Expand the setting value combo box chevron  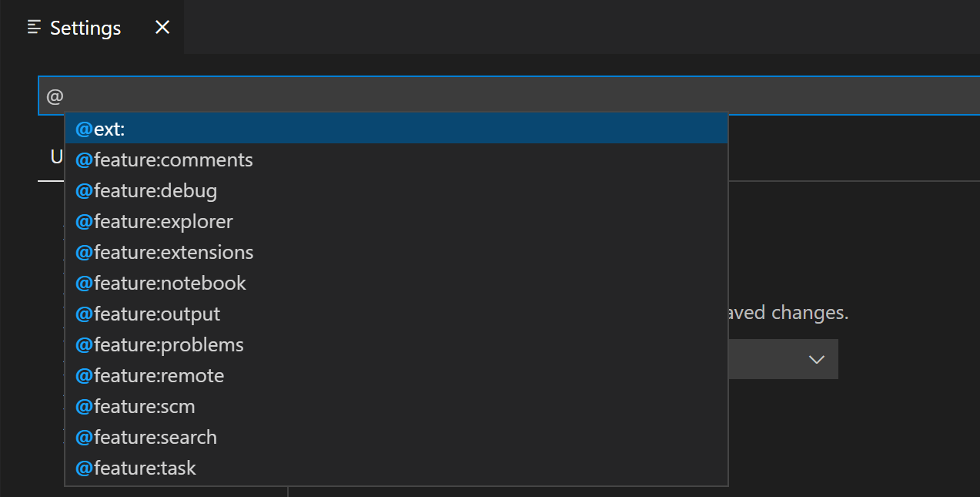[x=816, y=359]
